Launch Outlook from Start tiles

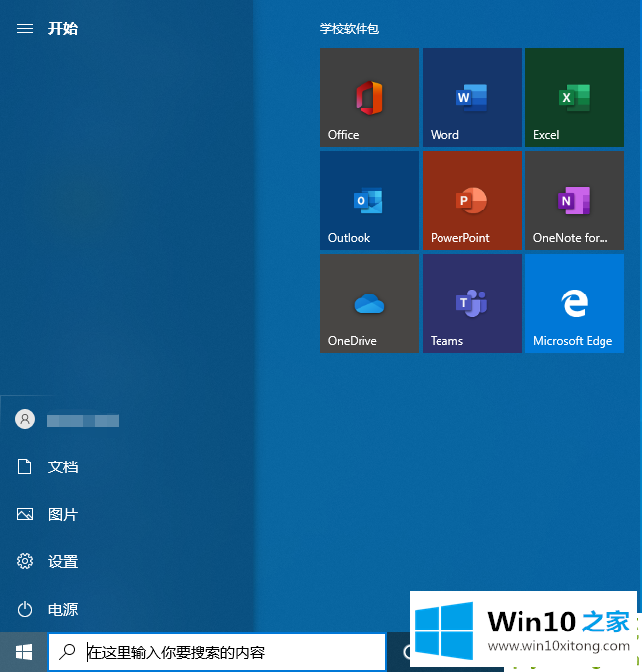point(369,201)
